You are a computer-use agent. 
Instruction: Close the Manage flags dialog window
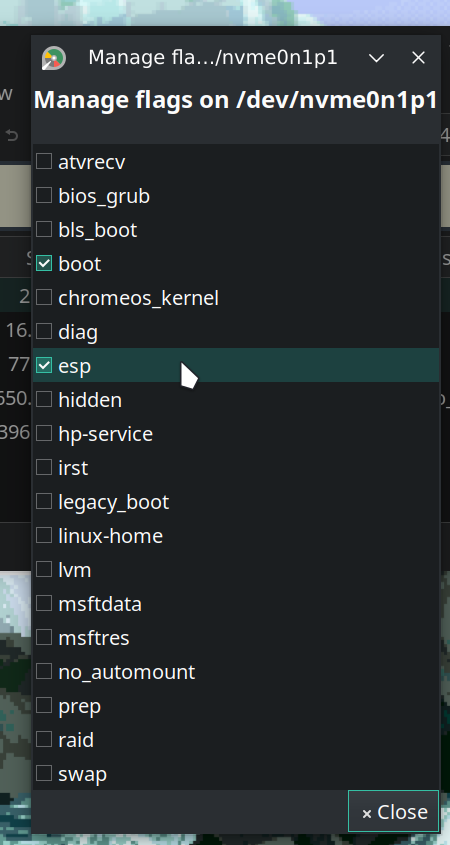tap(418, 58)
